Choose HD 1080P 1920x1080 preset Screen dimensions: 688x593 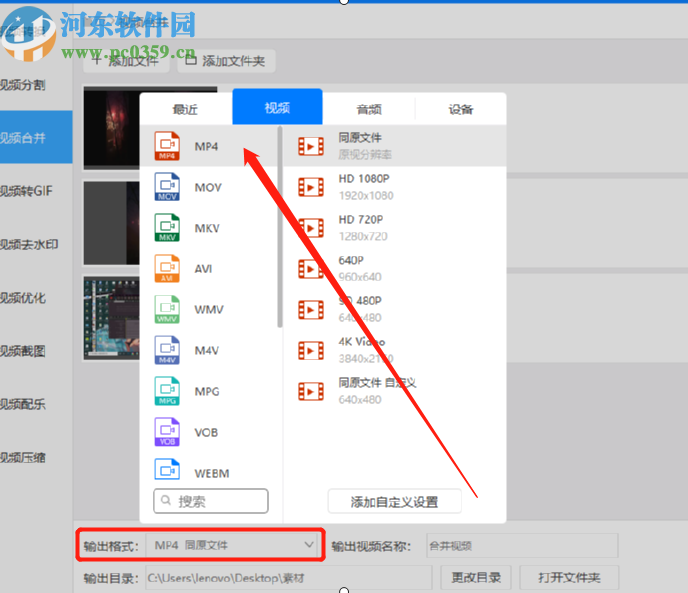point(395,187)
